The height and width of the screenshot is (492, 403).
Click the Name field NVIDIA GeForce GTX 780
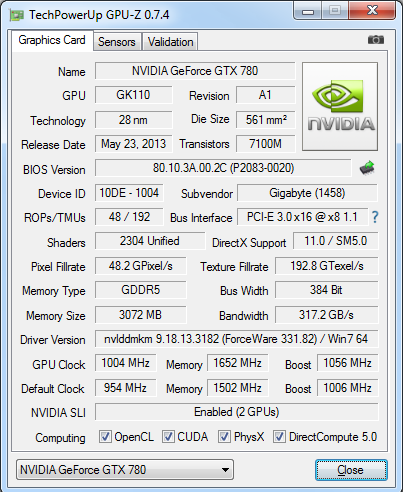click(x=195, y=71)
